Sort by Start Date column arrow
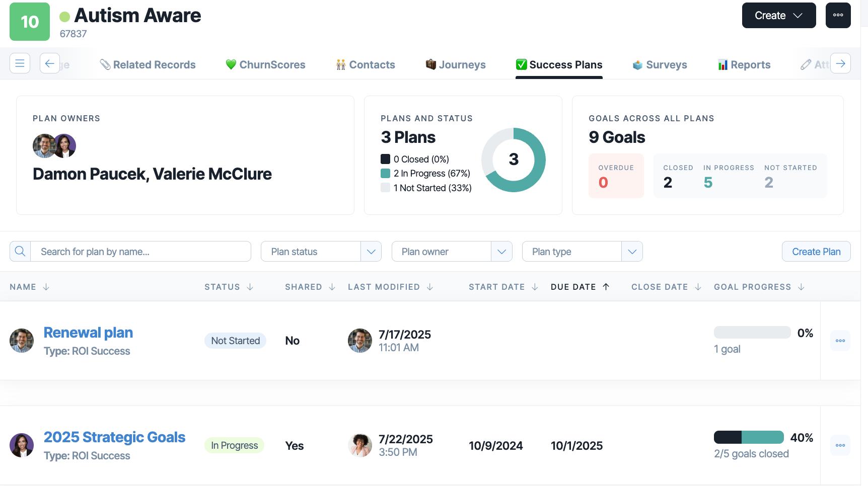868x486 pixels. click(535, 287)
